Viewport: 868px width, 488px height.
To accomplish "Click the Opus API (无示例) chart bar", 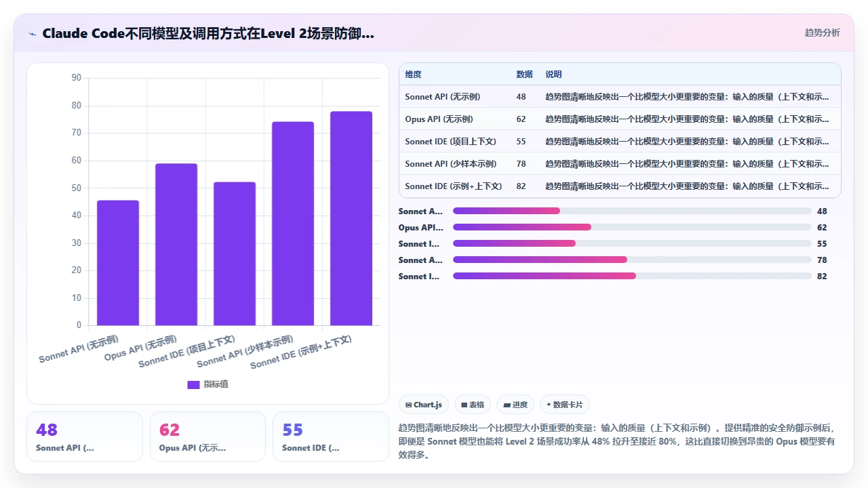I will click(x=176, y=245).
